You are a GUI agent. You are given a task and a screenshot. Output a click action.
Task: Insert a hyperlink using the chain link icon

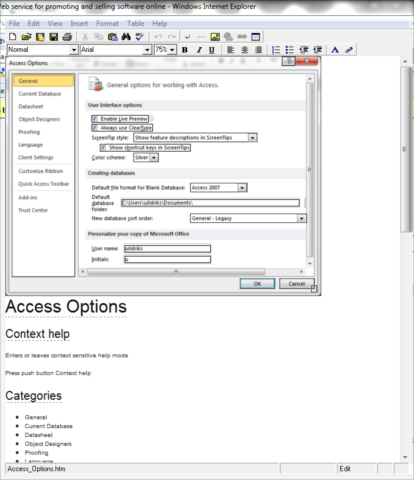pyautogui.click(x=242, y=37)
